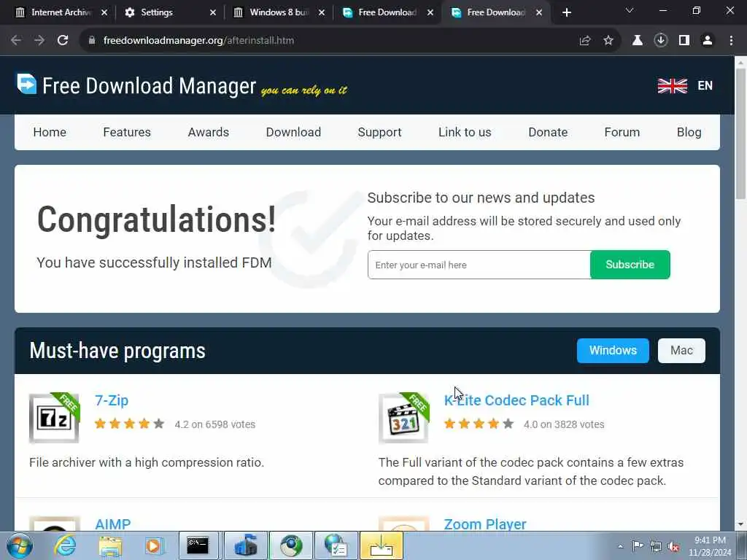Click the browser forward arrow

(39, 41)
